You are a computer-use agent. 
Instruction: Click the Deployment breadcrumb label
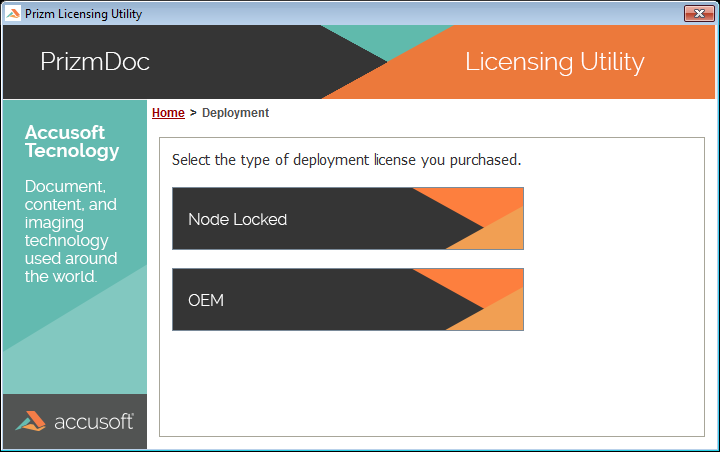(235, 113)
